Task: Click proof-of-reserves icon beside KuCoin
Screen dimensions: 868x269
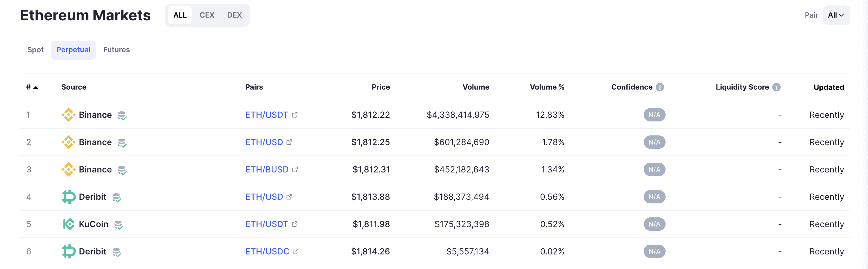Action: click(118, 224)
